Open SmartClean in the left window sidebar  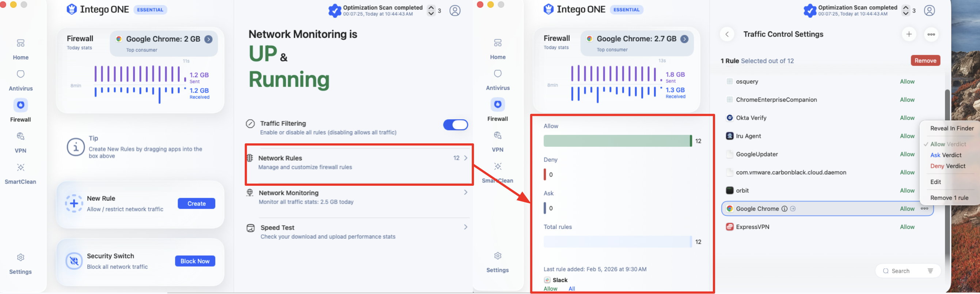(20, 174)
